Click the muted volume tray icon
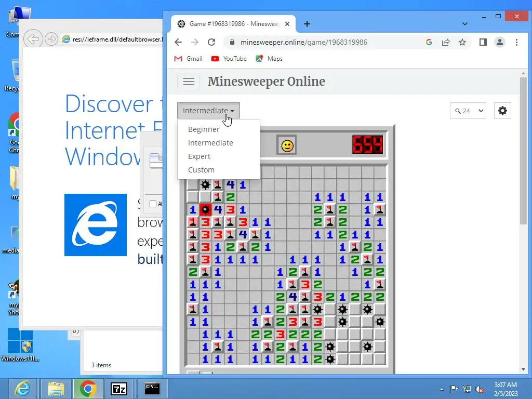This screenshot has height=399, width=532. click(480, 389)
